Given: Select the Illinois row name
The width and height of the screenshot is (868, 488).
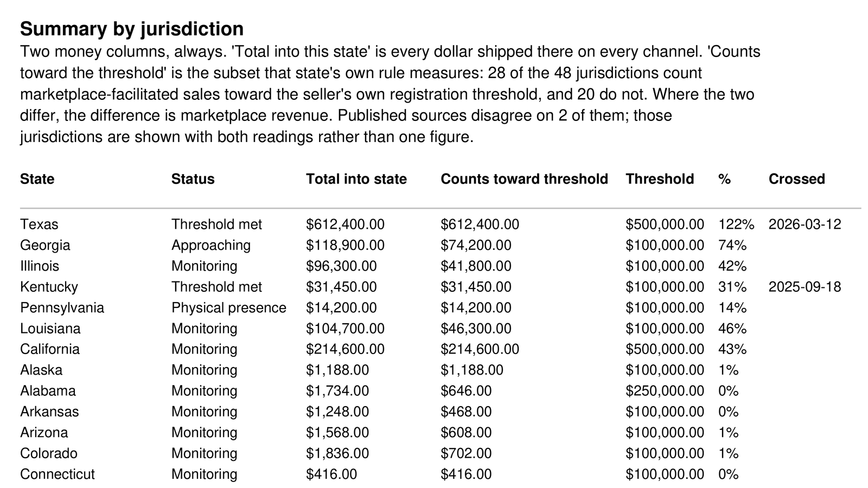Looking at the screenshot, I should point(40,266).
